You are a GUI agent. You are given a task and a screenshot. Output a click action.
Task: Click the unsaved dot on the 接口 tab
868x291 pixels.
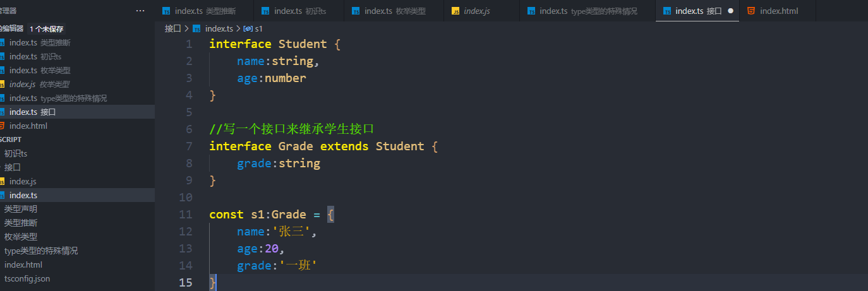pos(731,11)
